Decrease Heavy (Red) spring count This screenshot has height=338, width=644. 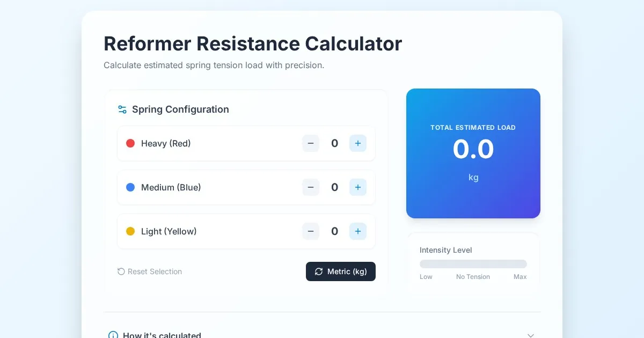click(x=311, y=143)
